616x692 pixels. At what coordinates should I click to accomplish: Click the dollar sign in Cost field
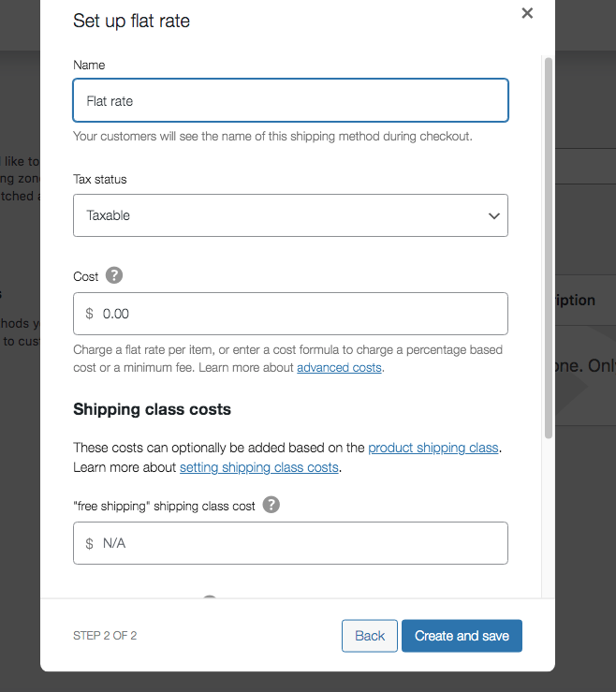click(89, 314)
